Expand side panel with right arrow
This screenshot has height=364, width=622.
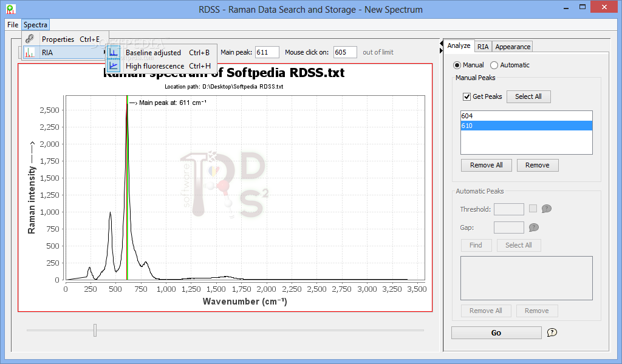coord(441,51)
